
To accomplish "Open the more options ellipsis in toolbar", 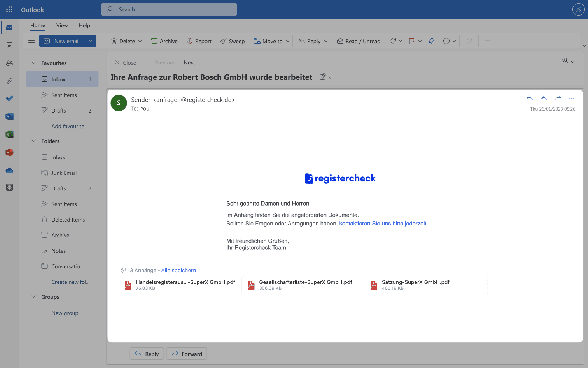I will [488, 41].
